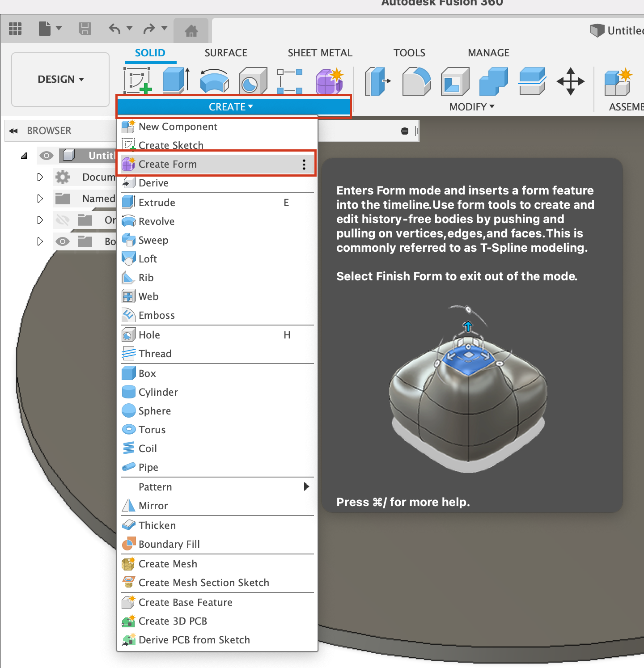This screenshot has height=668, width=644.
Task: Show the hidden Origin folder
Action: (63, 220)
